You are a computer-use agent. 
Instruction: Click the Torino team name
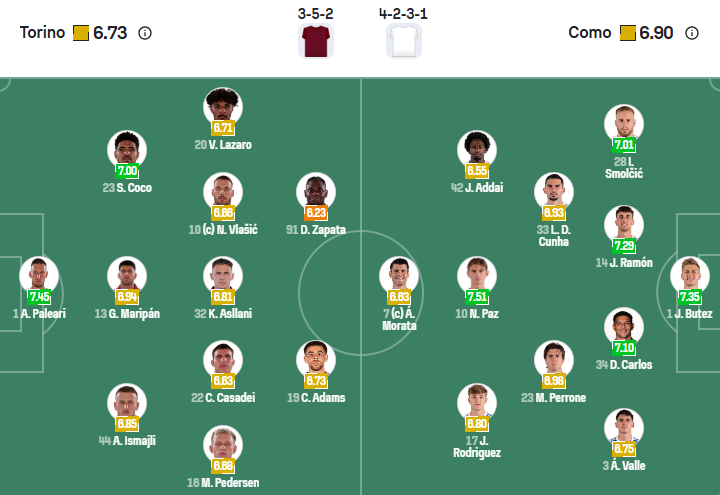click(x=42, y=33)
